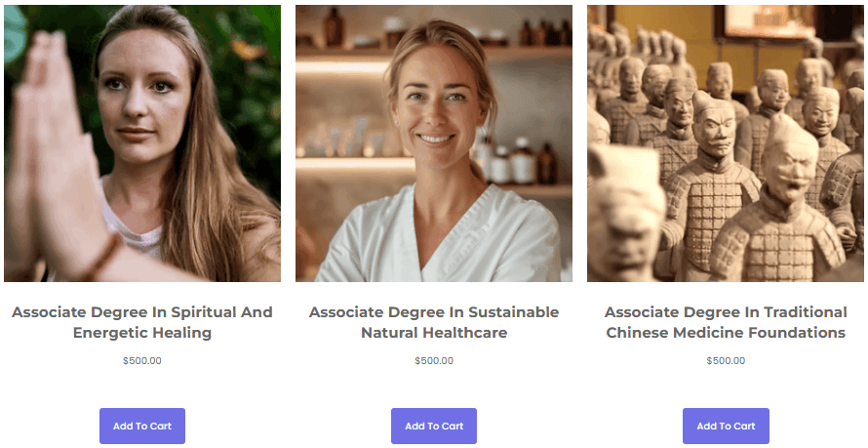
Task: Open Associate Degree In Sustainable Natural Healthcare title
Action: (434, 322)
